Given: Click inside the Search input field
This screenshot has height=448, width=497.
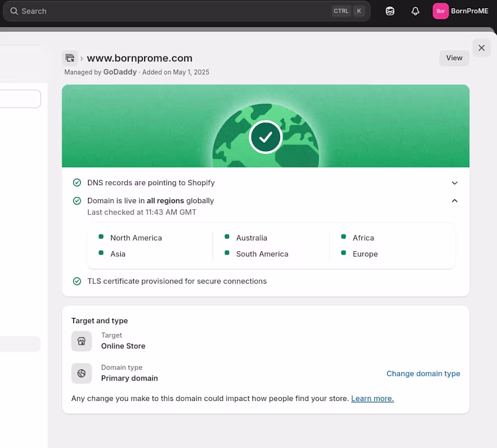Looking at the screenshot, I should pos(136,11).
